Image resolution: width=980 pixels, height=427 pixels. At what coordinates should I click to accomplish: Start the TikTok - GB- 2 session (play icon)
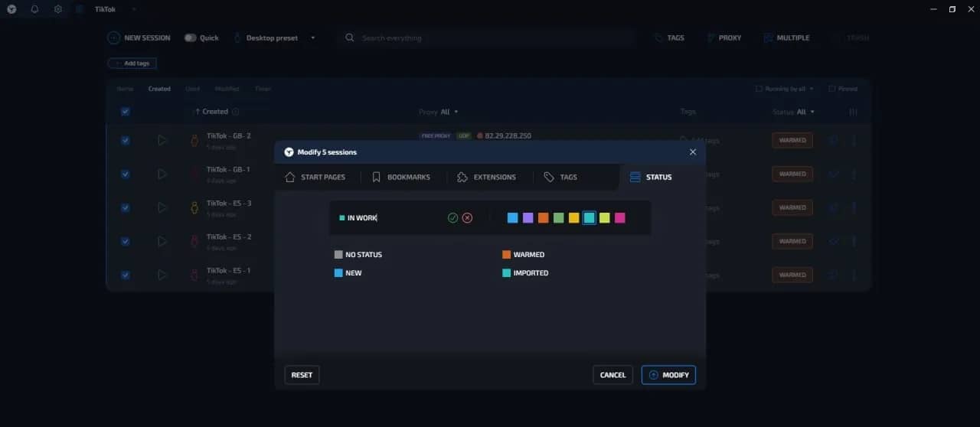pyautogui.click(x=162, y=141)
